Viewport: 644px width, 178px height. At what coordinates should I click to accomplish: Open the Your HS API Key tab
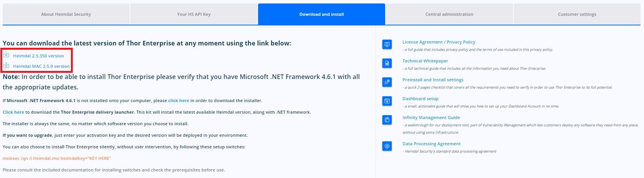(x=194, y=14)
